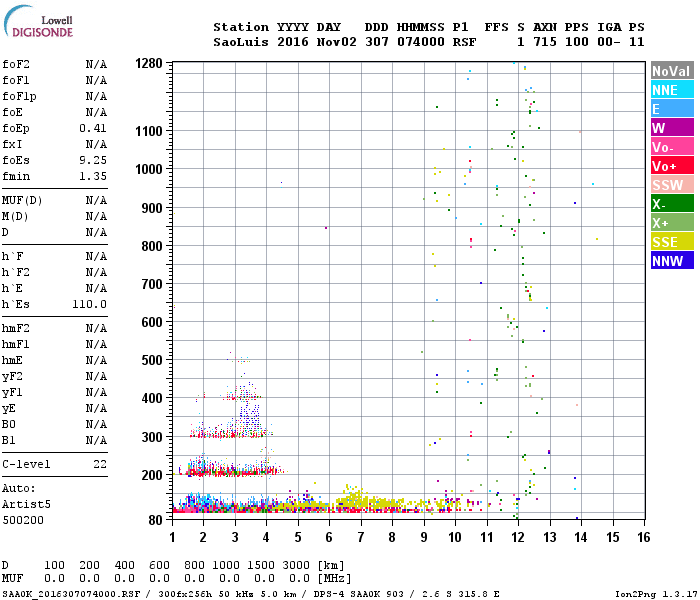
Task: Click the E blue legend swatch
Action: click(672, 109)
